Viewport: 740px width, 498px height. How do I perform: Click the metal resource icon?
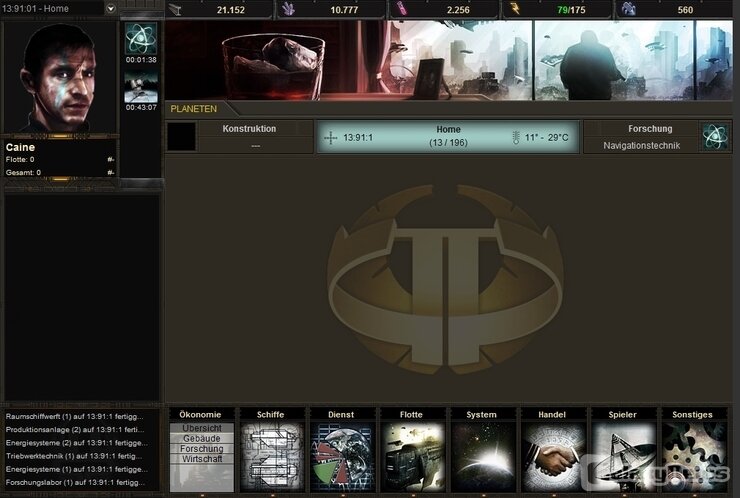[x=175, y=9]
